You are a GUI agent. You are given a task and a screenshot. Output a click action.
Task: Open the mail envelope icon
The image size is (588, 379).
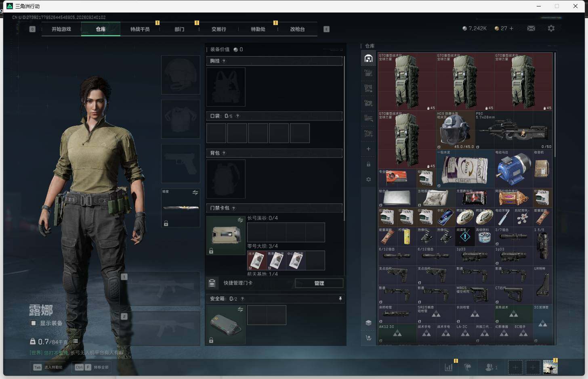(x=531, y=28)
